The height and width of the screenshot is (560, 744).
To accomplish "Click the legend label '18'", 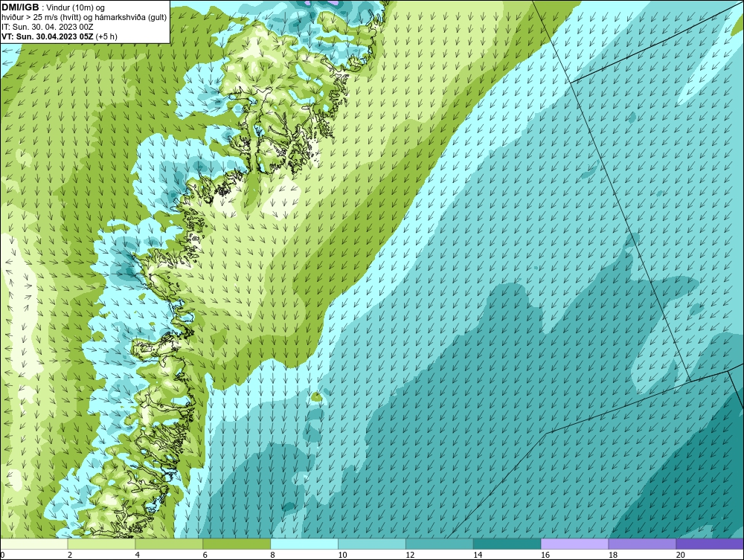I will click(613, 555).
